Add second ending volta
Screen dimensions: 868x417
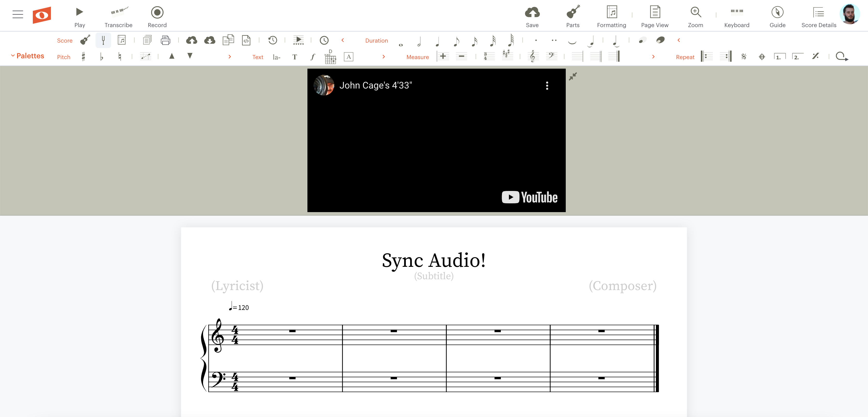(x=797, y=57)
